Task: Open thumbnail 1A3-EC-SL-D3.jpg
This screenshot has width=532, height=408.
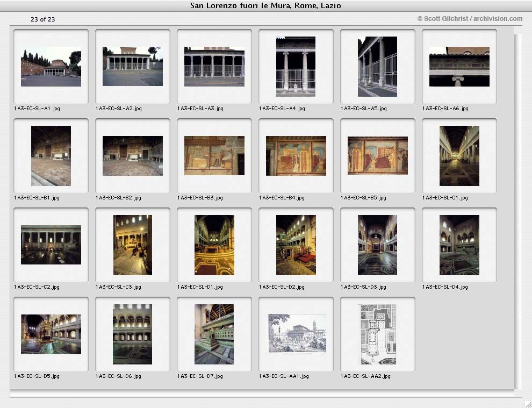Action: coord(378,245)
